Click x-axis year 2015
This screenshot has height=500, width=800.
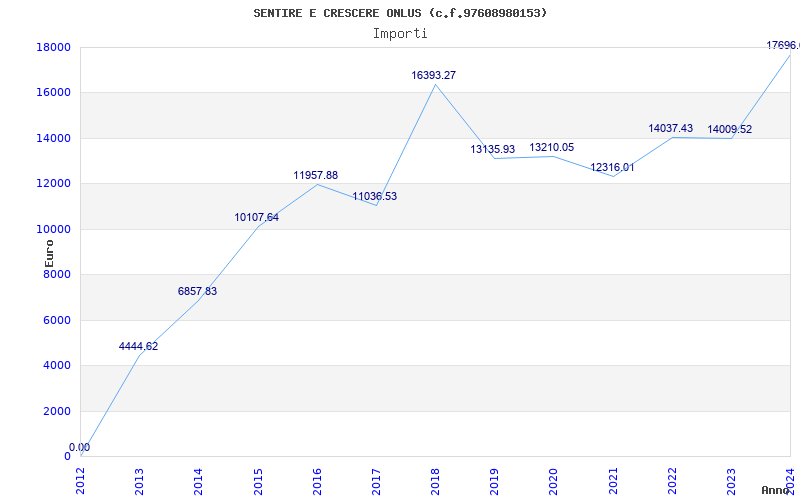tap(258, 481)
